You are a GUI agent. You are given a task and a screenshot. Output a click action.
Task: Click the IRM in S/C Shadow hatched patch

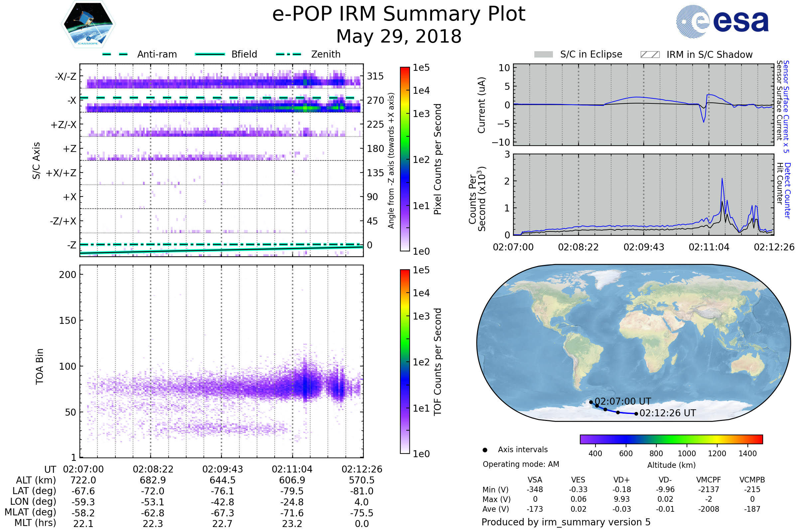pyautogui.click(x=650, y=55)
